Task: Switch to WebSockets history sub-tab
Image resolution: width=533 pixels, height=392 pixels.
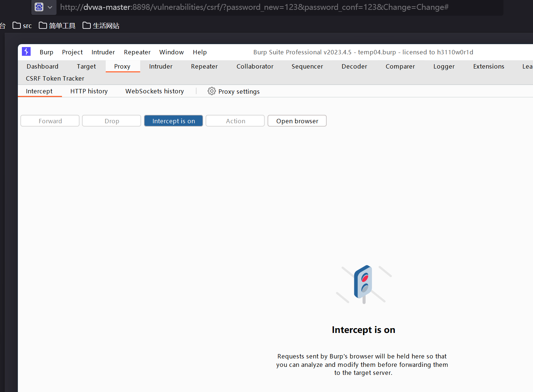Action: click(155, 91)
